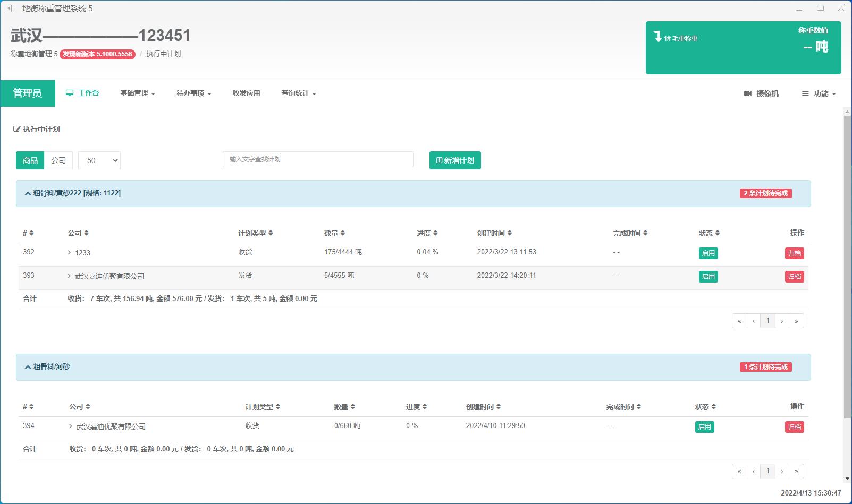Select page 1 in 黄砂222 pagination
This screenshot has width=852, height=504.
tap(767, 321)
